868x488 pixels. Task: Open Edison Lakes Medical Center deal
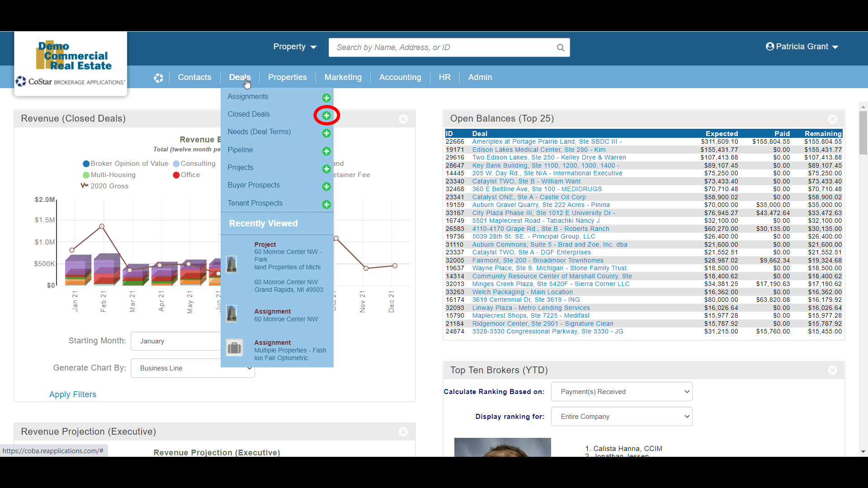pyautogui.click(x=538, y=150)
